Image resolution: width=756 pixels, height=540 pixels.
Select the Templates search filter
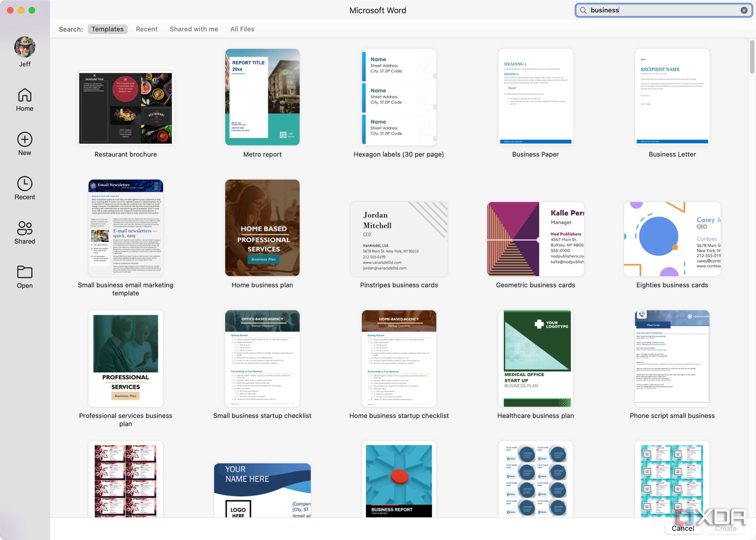(108, 29)
